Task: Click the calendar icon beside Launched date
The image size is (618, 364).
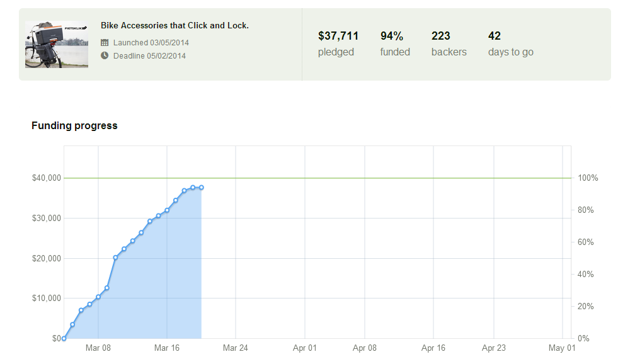Action: pos(105,43)
